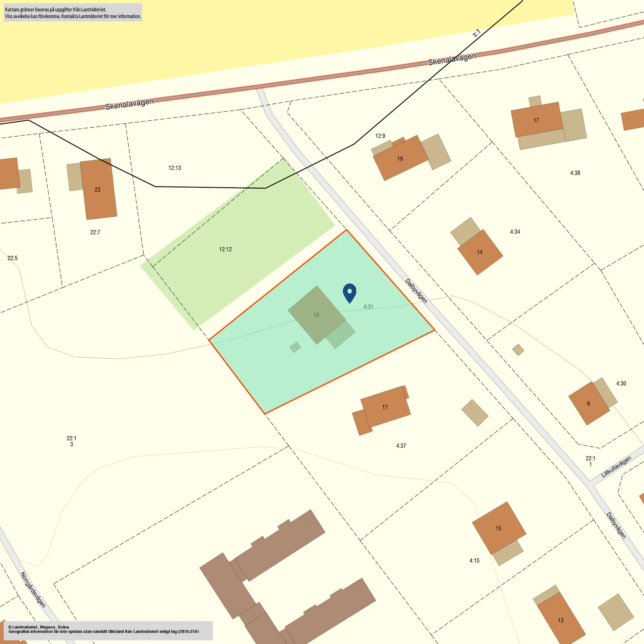Select the green parcel label 12:12
This screenshot has width=644, height=644.
coord(225,249)
